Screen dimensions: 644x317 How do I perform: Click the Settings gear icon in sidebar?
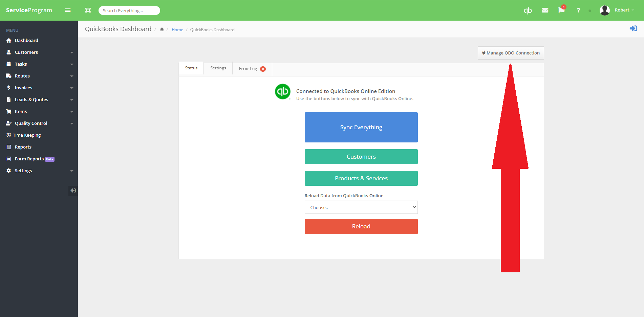pyautogui.click(x=9, y=171)
